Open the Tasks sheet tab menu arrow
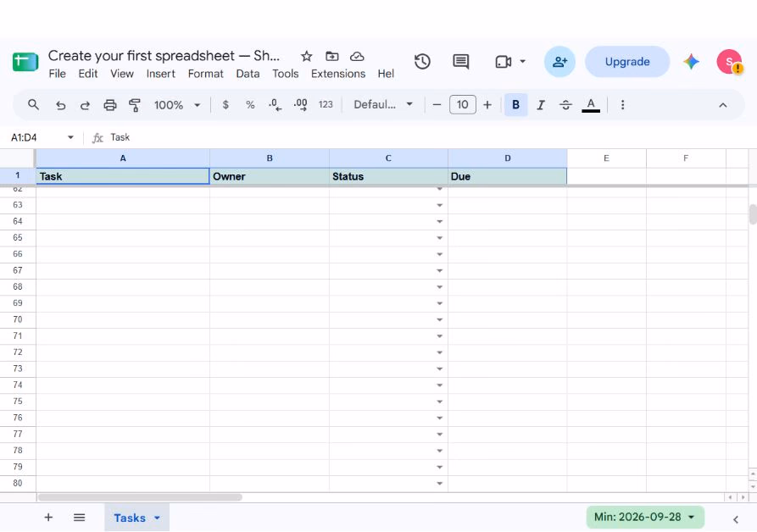The width and height of the screenshot is (757, 532). click(157, 518)
